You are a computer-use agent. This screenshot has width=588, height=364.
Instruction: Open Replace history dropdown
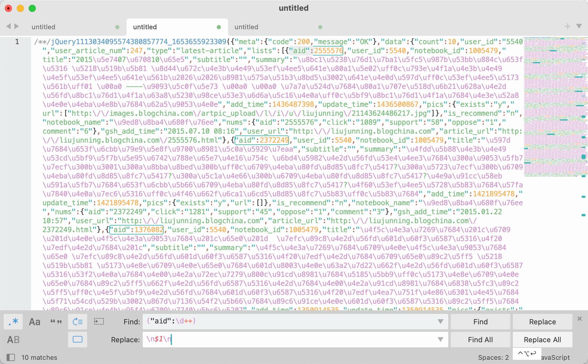tap(440, 340)
